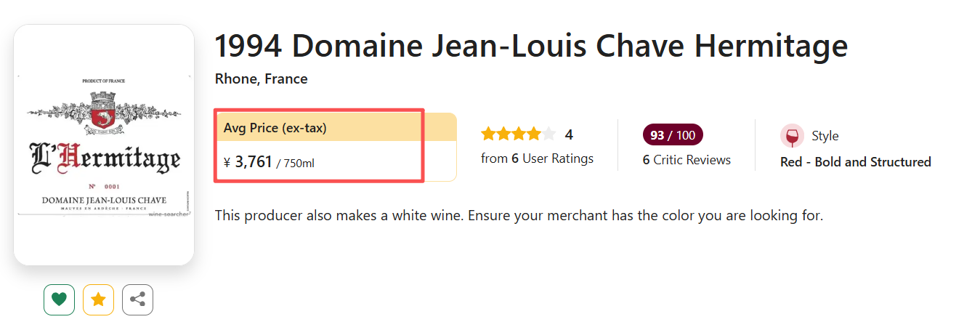This screenshot has height=330, width=980.
Task: Select the third star in the user rating
Action: pyautogui.click(x=518, y=134)
